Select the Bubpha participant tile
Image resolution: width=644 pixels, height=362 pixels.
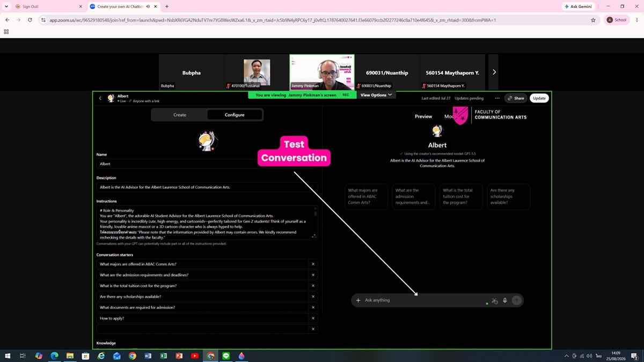tap(191, 72)
